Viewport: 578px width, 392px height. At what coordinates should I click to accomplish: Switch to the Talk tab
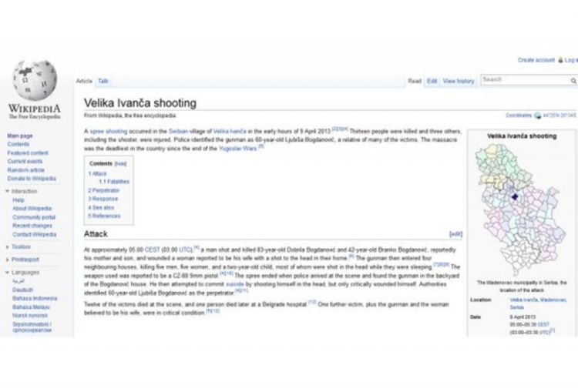pyautogui.click(x=103, y=81)
